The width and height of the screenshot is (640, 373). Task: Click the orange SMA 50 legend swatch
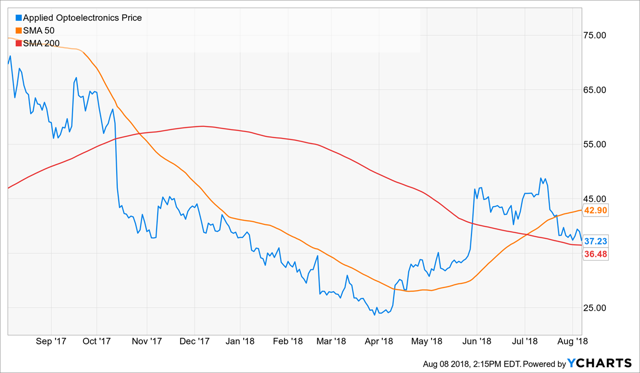(x=18, y=31)
